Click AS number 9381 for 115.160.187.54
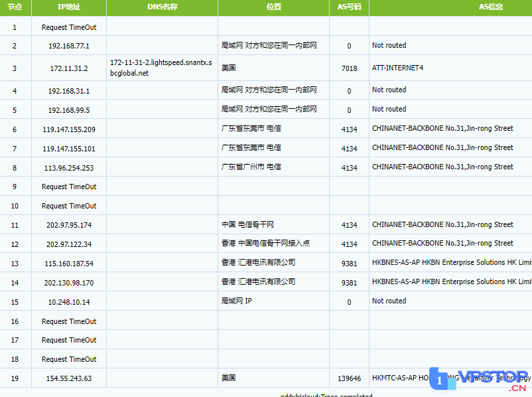 pyautogui.click(x=349, y=264)
